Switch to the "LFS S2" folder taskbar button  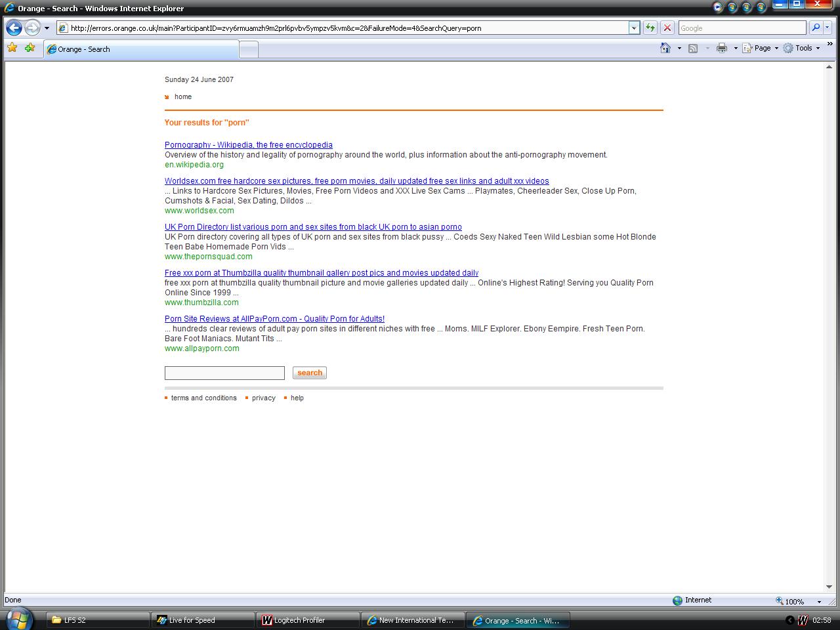coord(98,620)
